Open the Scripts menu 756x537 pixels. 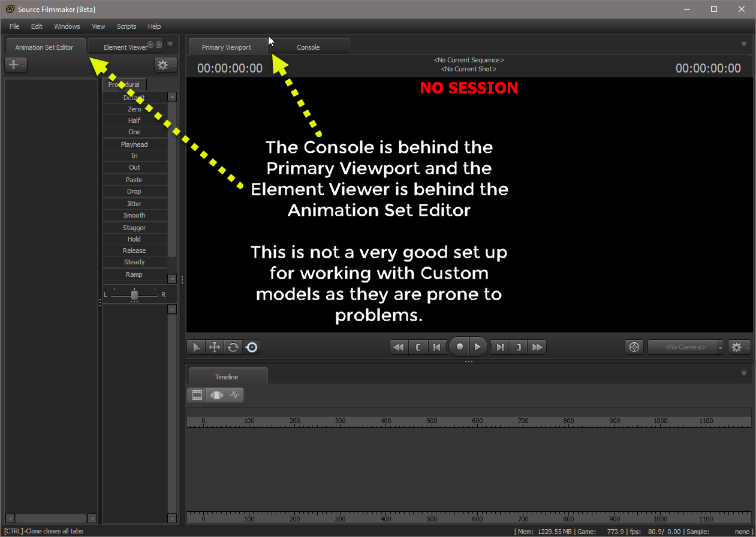tap(126, 26)
